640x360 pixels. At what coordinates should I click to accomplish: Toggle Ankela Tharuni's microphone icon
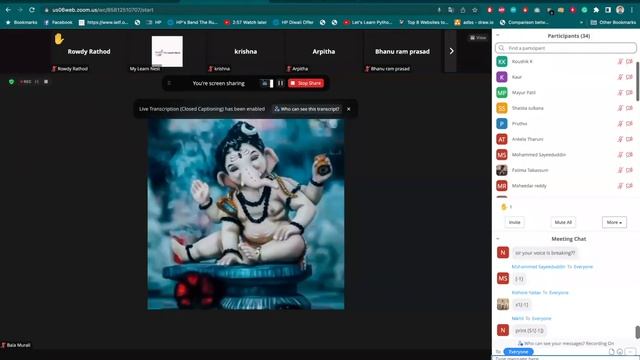click(620, 139)
